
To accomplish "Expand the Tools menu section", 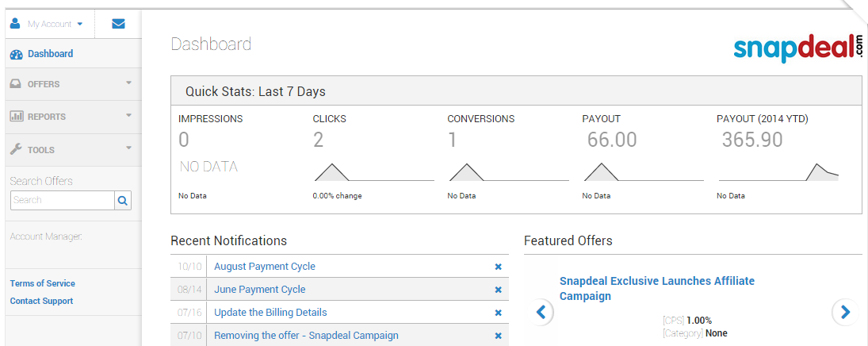I will tap(71, 150).
